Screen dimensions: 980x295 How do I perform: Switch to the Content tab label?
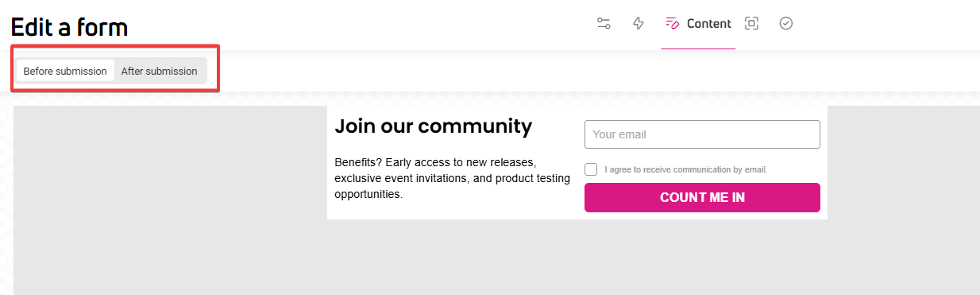pos(709,24)
